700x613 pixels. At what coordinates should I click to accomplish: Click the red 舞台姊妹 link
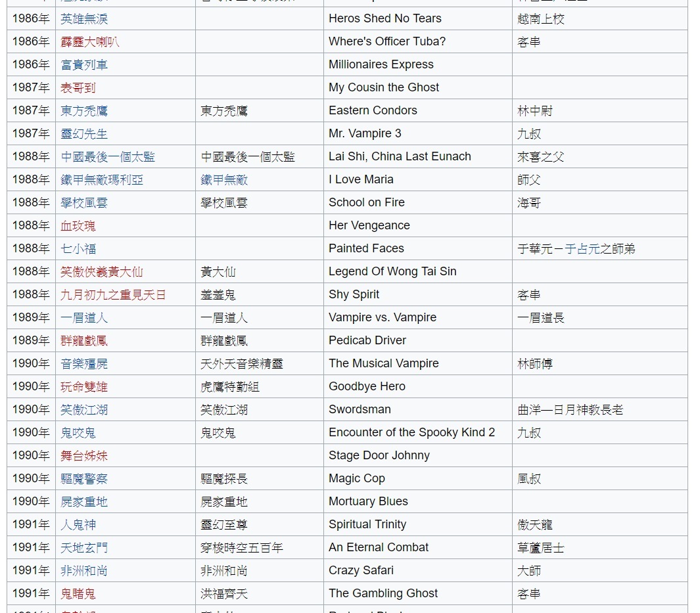(x=84, y=456)
